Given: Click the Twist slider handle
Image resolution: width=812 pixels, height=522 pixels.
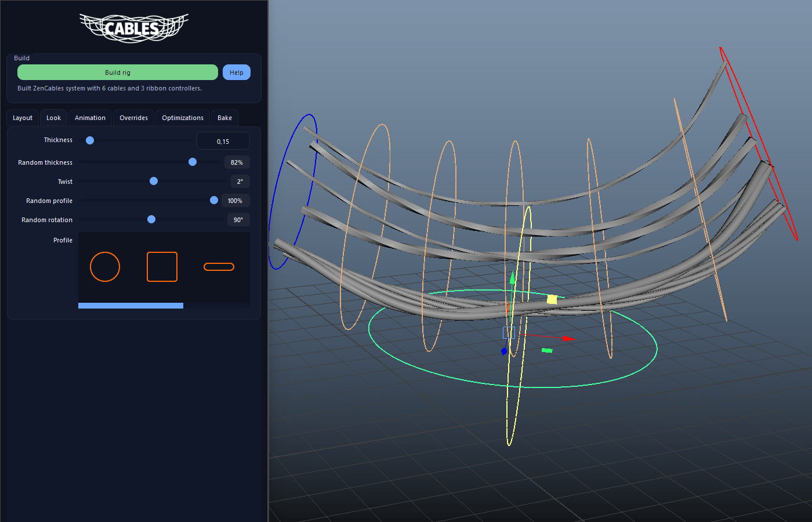Looking at the screenshot, I should (154, 181).
